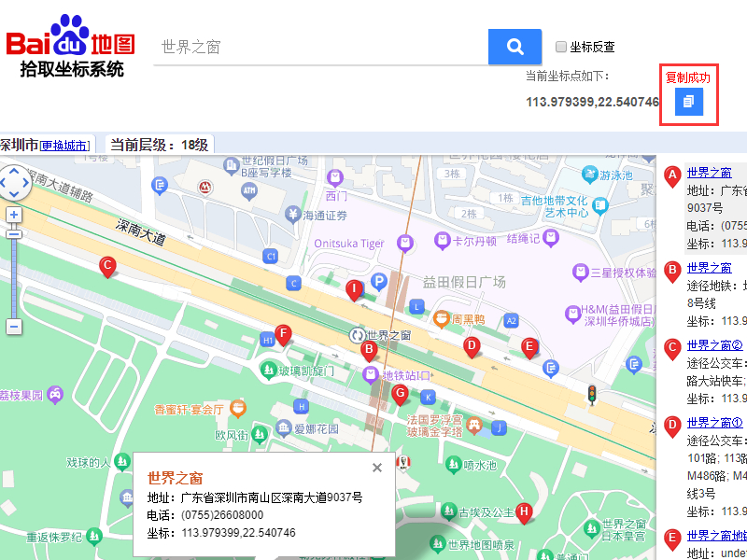Select red marker I on the map

point(354,290)
